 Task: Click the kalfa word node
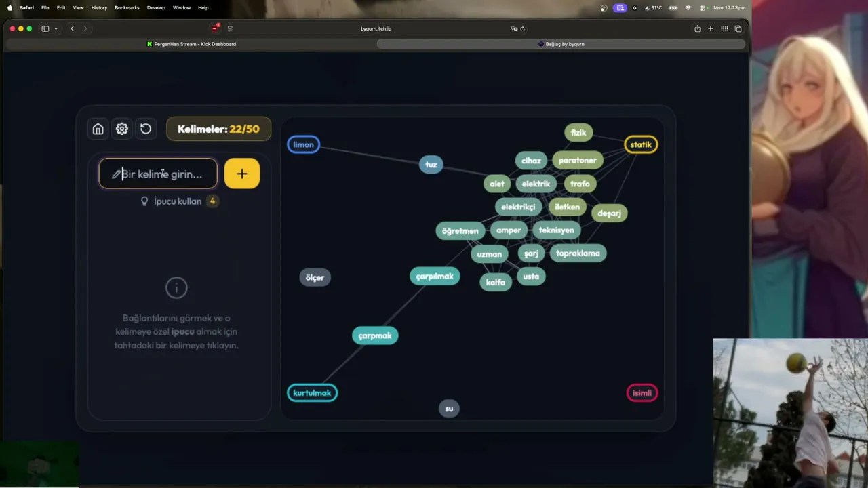pos(496,283)
